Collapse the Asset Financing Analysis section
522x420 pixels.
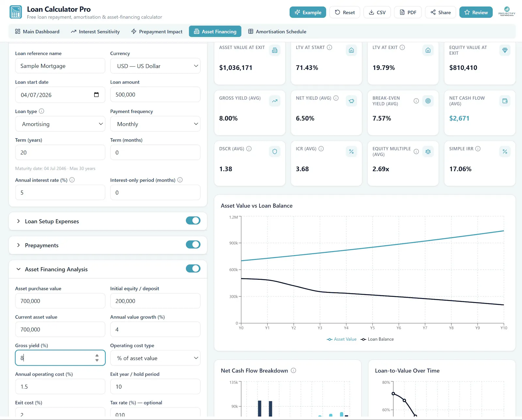tap(19, 269)
